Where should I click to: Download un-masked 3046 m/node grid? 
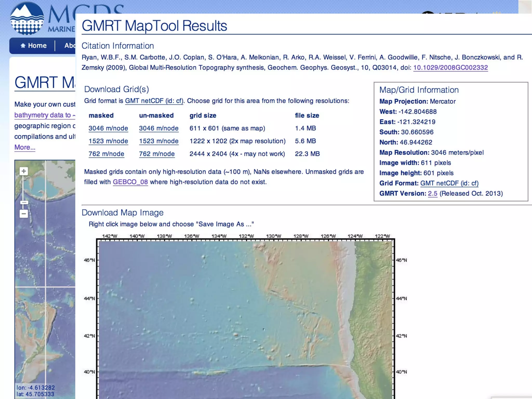158,128
